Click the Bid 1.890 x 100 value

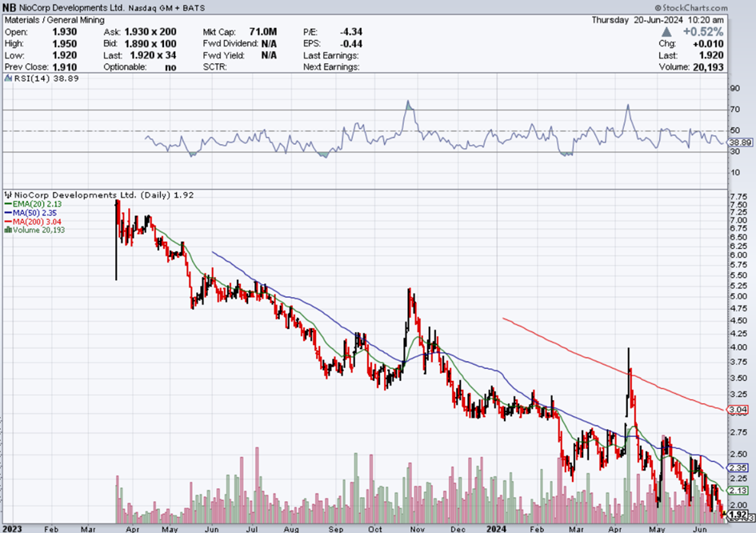(150, 43)
